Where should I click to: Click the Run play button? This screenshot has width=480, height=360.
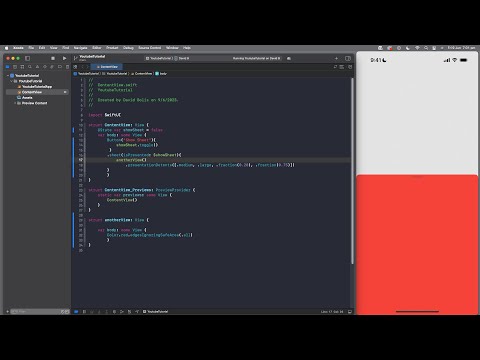tap(64, 58)
